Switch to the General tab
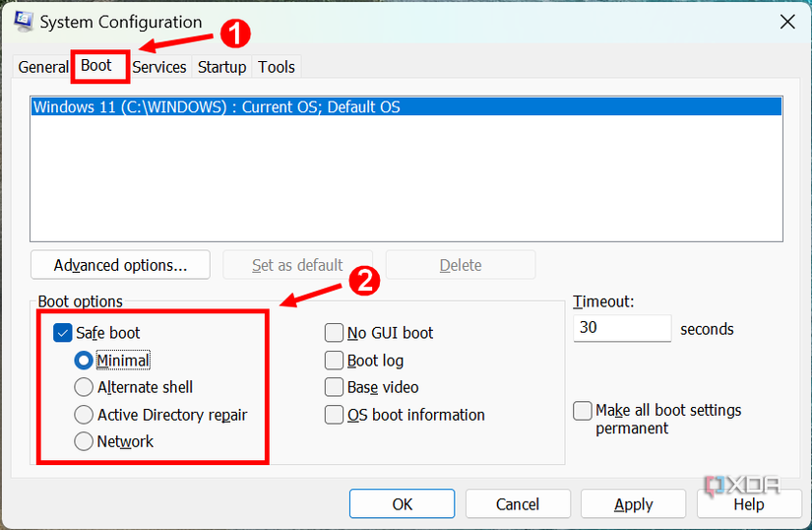Image resolution: width=812 pixels, height=530 pixels. [43, 67]
